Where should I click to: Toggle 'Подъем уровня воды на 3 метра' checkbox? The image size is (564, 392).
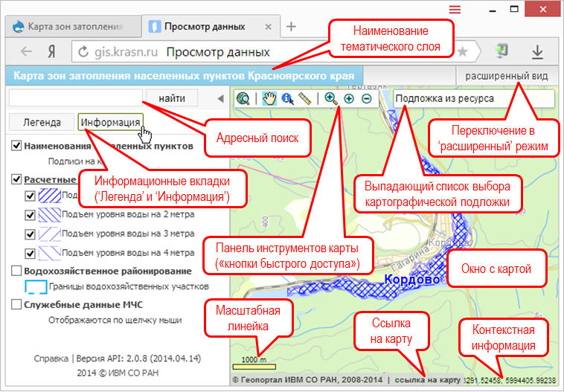(31, 234)
